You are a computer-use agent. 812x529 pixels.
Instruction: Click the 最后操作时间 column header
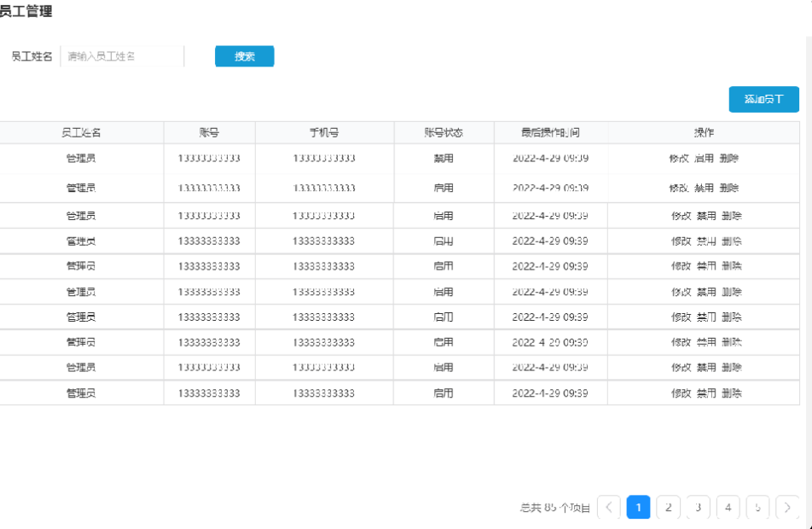point(550,132)
